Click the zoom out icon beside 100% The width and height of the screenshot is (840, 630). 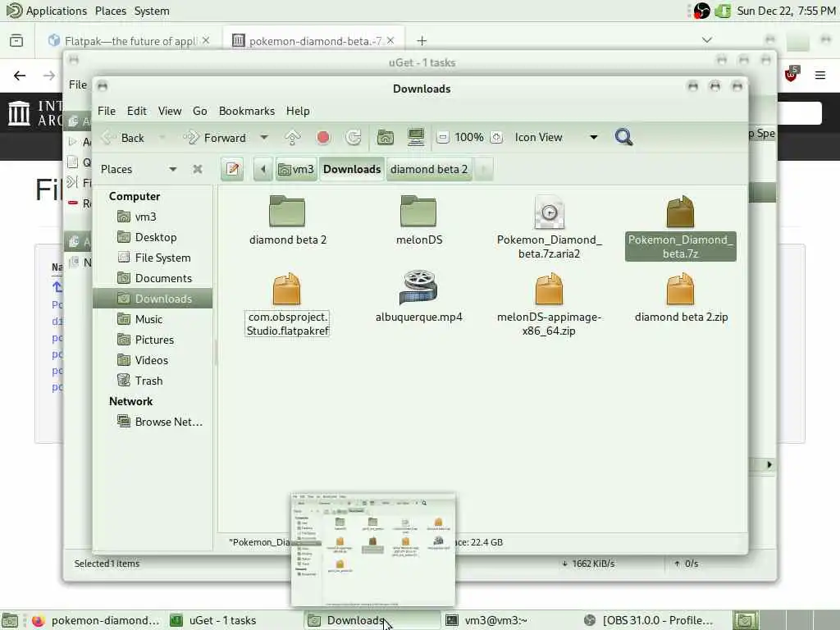click(442, 138)
